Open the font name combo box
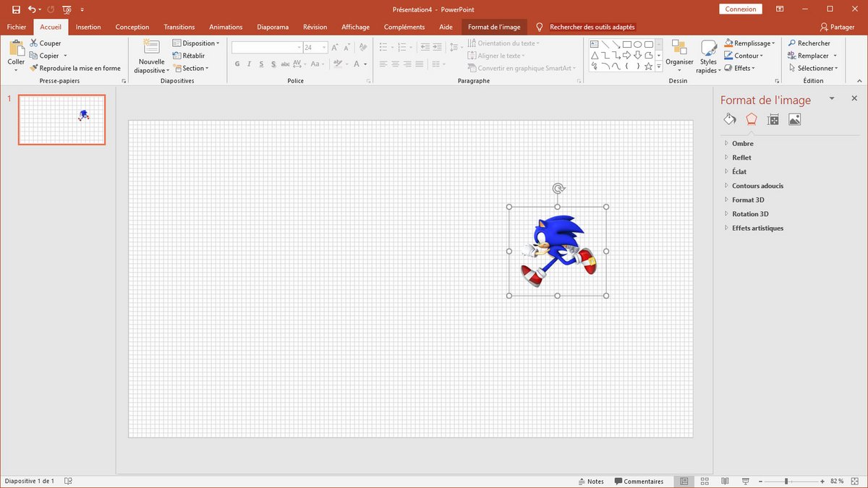This screenshot has height=488, width=868. tap(267, 47)
